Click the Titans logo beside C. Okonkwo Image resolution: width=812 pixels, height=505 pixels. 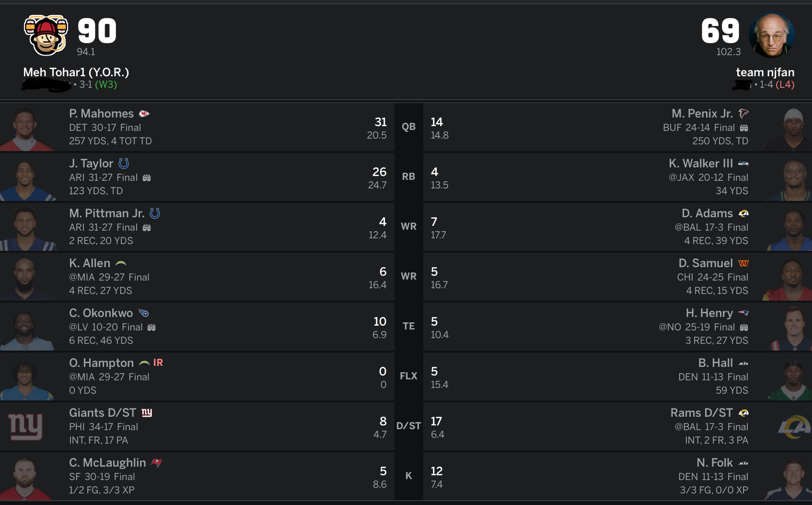143,313
